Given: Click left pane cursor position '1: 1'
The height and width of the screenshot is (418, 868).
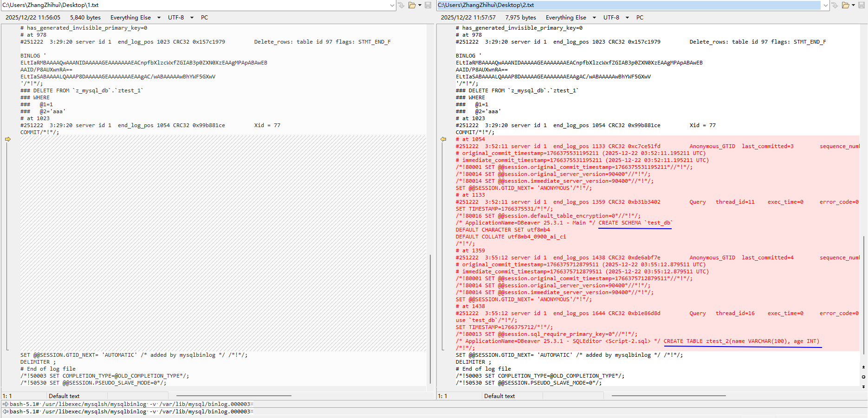Looking at the screenshot, I should (7, 396).
